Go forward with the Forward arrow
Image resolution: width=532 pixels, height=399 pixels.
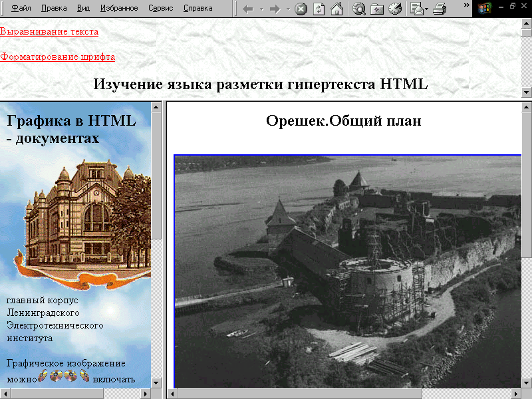275,9
